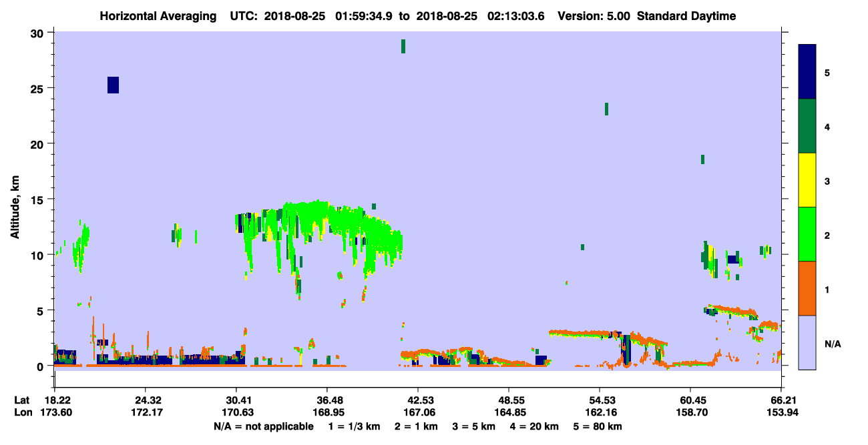Click the colorbar label 'N/A'
Screen dimensions: 868x445
click(x=833, y=344)
